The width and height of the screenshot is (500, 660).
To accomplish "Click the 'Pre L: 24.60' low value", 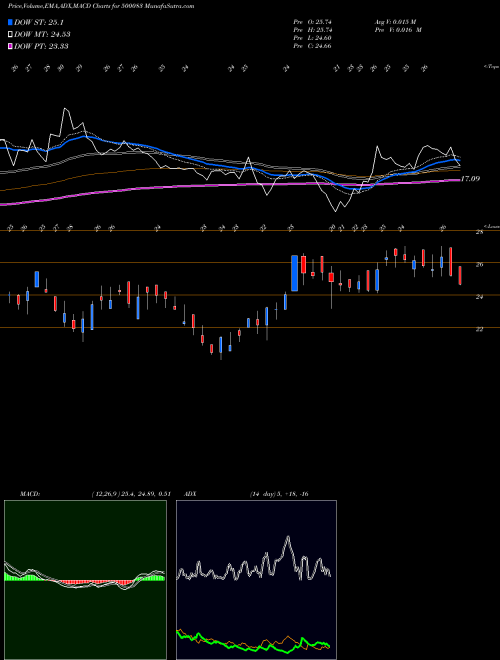I will 312,38.
